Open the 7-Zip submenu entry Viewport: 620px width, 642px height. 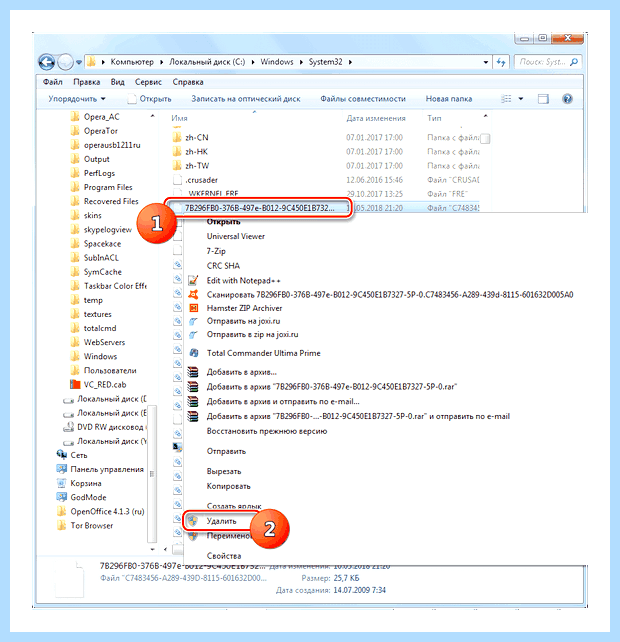(x=216, y=251)
